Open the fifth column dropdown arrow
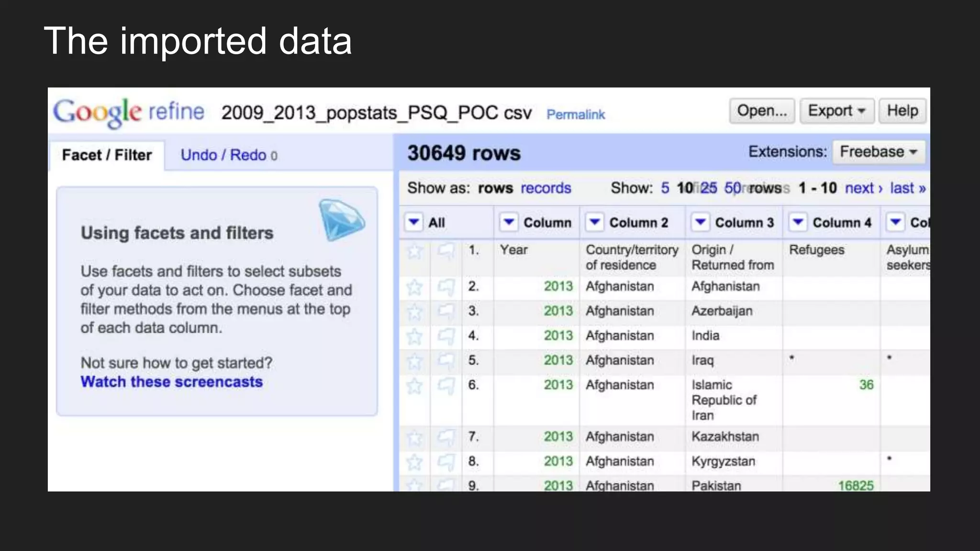 pos(896,222)
